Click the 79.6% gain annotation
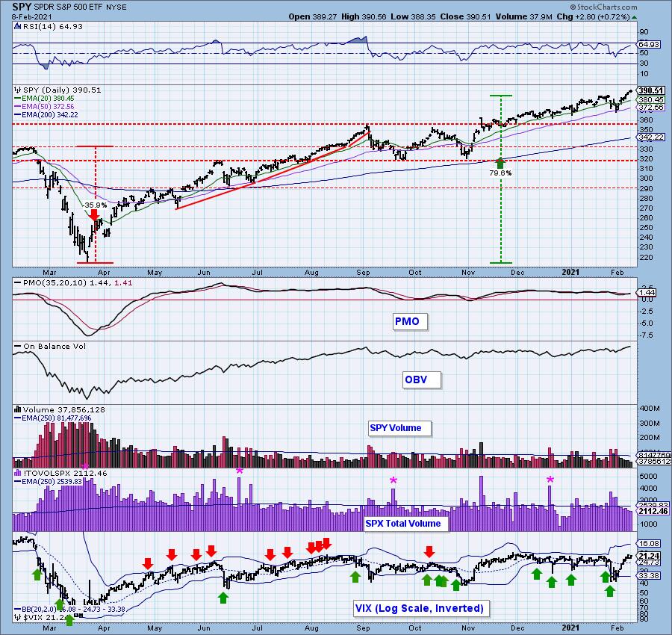The height and width of the screenshot is (635, 672). click(x=500, y=173)
